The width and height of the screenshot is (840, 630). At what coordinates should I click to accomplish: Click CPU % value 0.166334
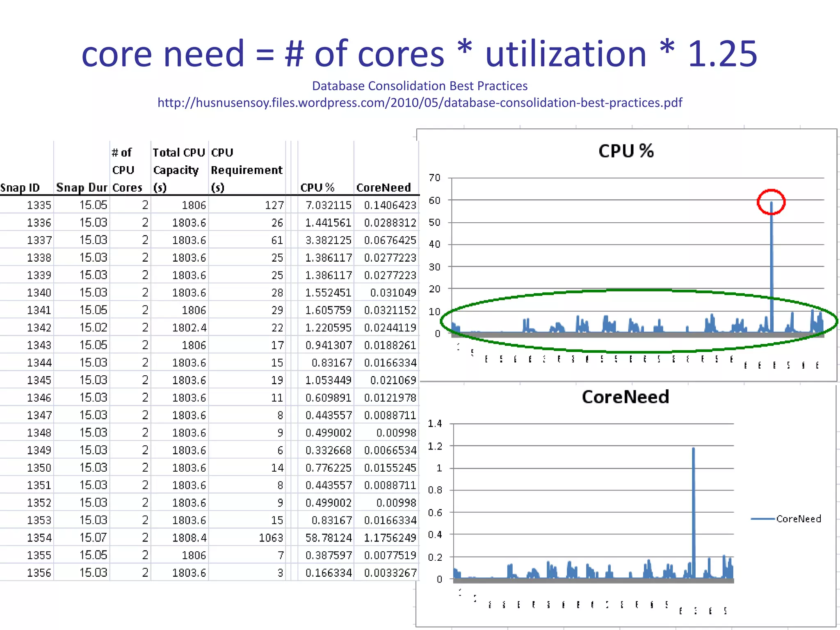click(329, 573)
